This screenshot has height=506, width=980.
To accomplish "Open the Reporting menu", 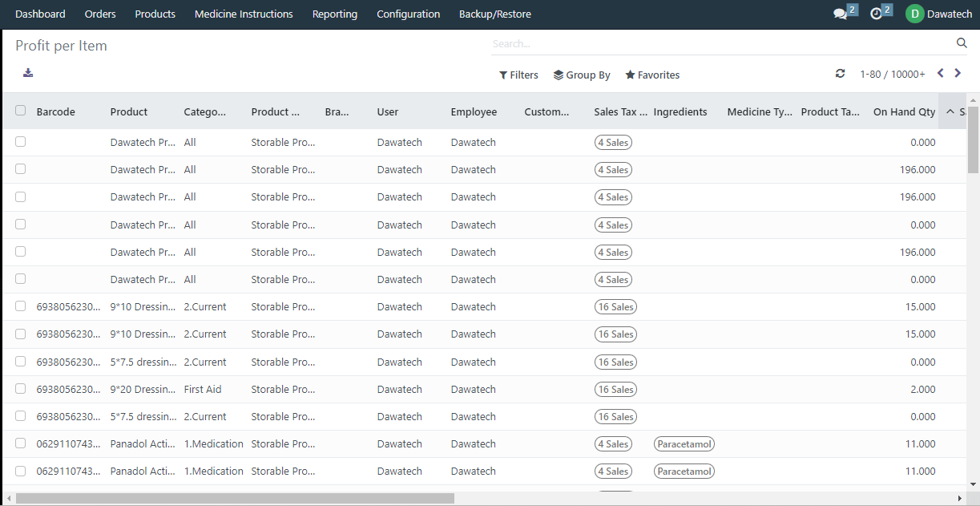I will pyautogui.click(x=335, y=14).
